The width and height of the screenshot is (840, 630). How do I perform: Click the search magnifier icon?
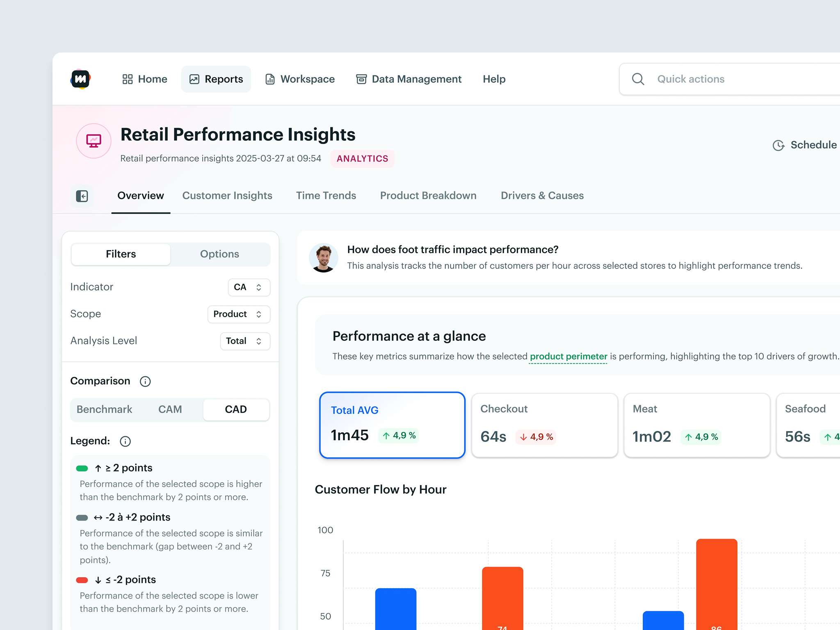[638, 79]
